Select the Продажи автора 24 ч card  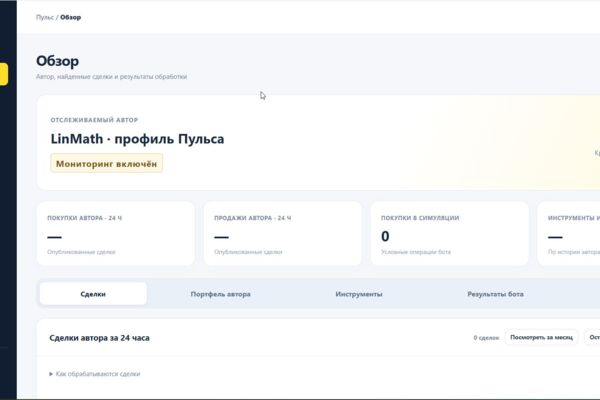click(282, 233)
